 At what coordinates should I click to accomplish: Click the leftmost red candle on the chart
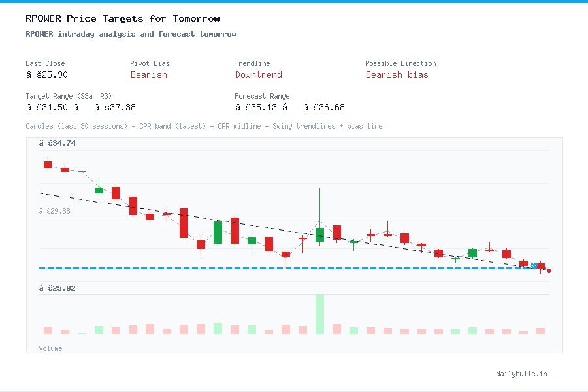pyautogui.click(x=48, y=165)
